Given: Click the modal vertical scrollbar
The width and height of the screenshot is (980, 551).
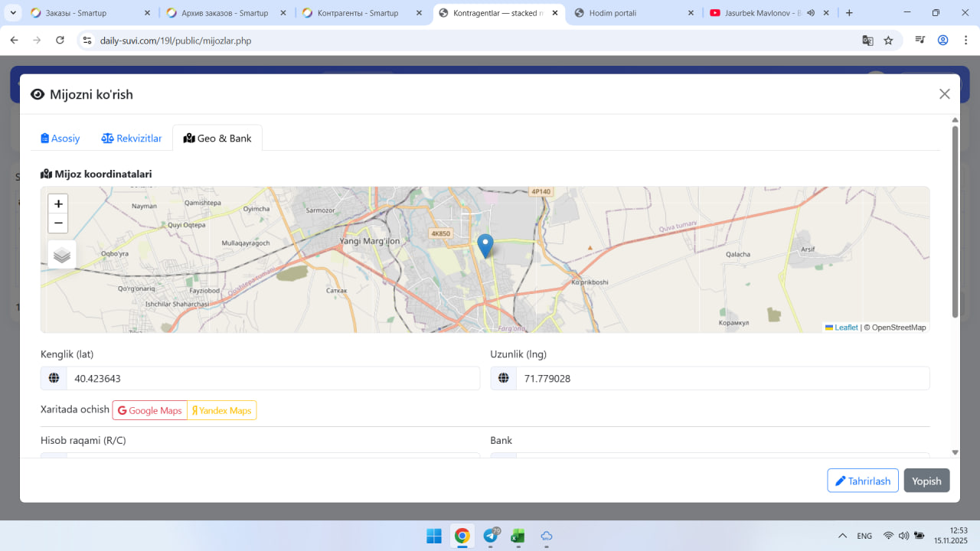Looking at the screenshot, I should click(955, 222).
